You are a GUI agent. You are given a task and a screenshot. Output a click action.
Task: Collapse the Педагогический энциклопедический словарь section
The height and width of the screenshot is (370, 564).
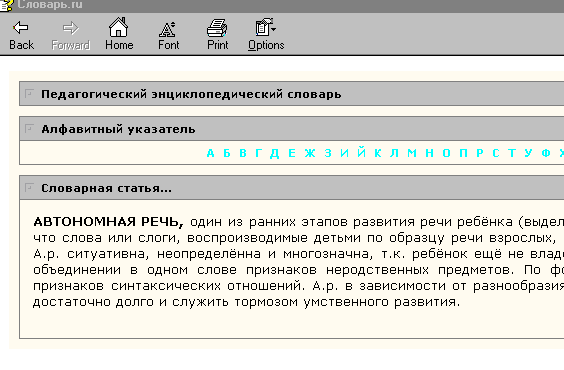29,93
